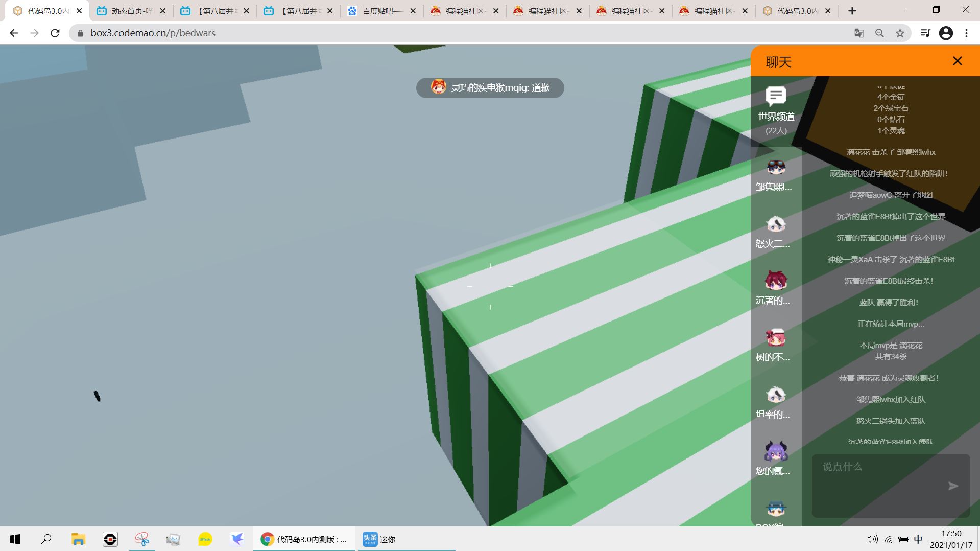View site security info via lock icon
980x551 pixels.
tap(80, 33)
